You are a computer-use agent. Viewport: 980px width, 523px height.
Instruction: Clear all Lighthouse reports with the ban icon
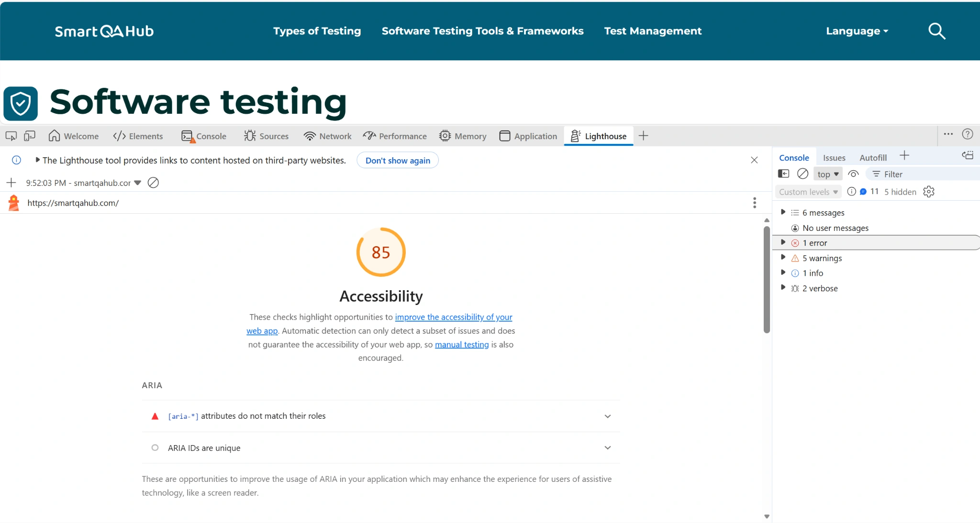pyautogui.click(x=153, y=182)
